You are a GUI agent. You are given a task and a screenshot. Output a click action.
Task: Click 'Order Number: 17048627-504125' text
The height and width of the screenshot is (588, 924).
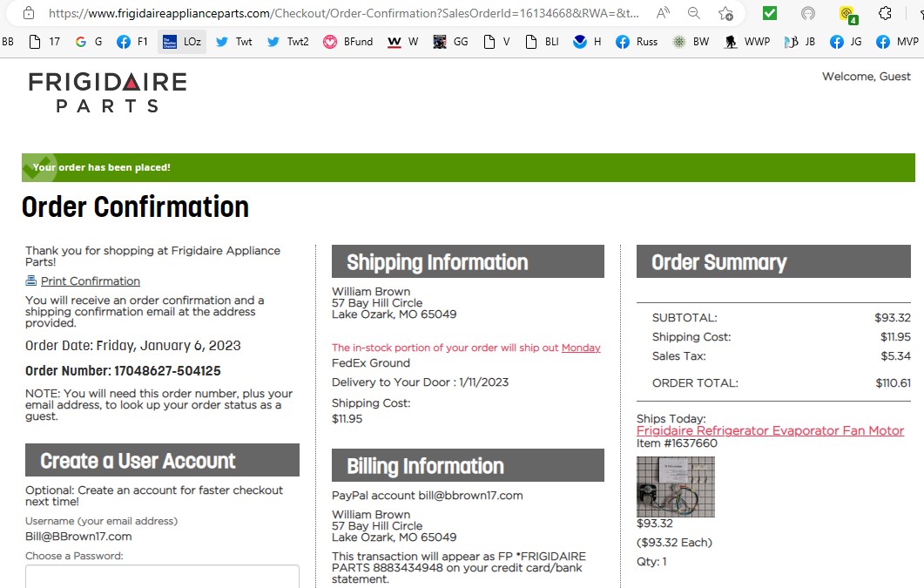pyautogui.click(x=123, y=371)
